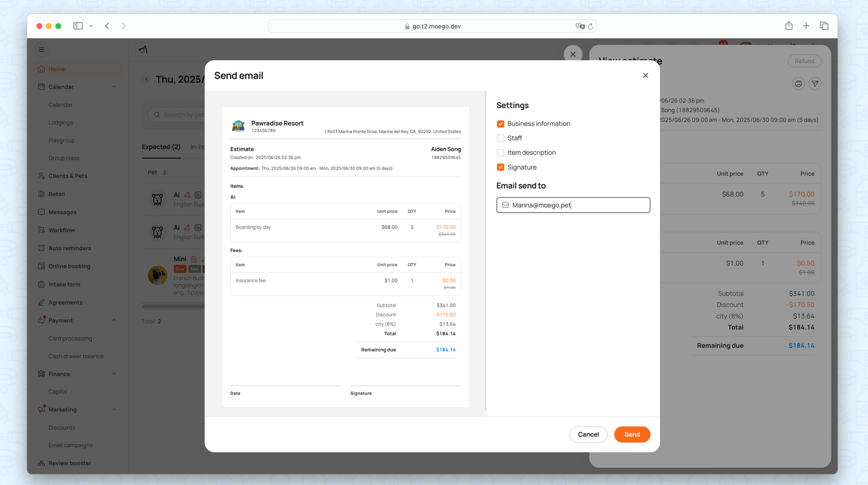Disable the Signature checkbox

pos(500,167)
